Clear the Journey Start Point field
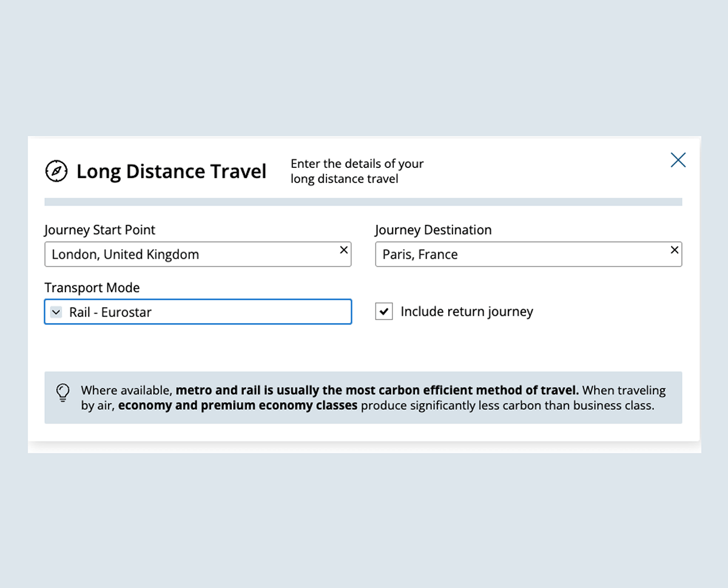 (x=343, y=250)
